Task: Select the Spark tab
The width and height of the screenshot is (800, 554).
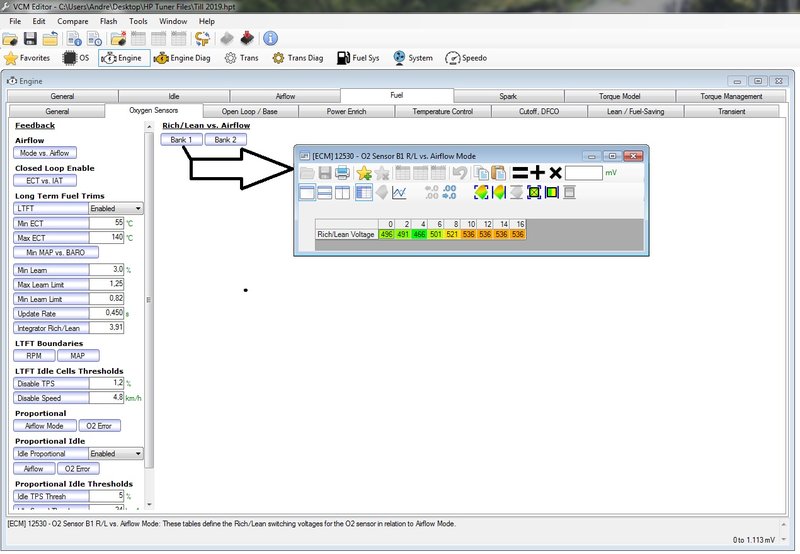Action: (x=507, y=96)
